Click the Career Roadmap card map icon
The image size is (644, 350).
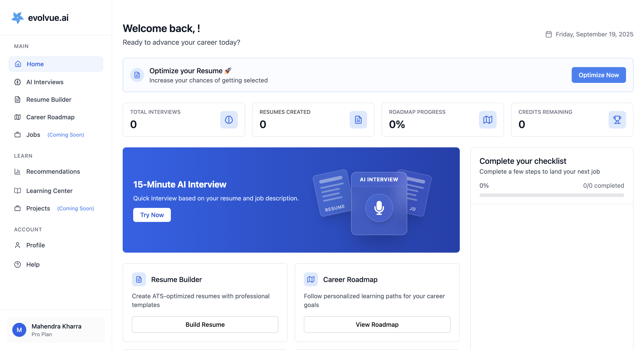click(x=311, y=279)
